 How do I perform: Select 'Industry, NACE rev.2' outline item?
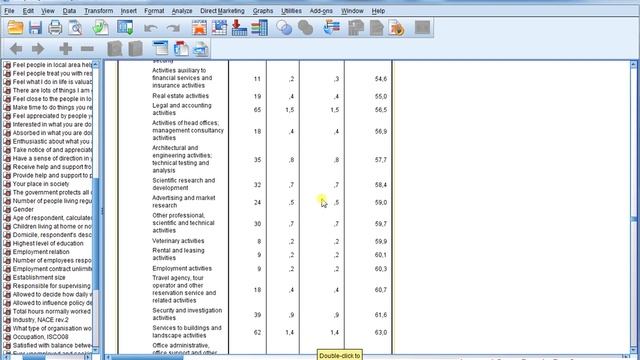40,320
